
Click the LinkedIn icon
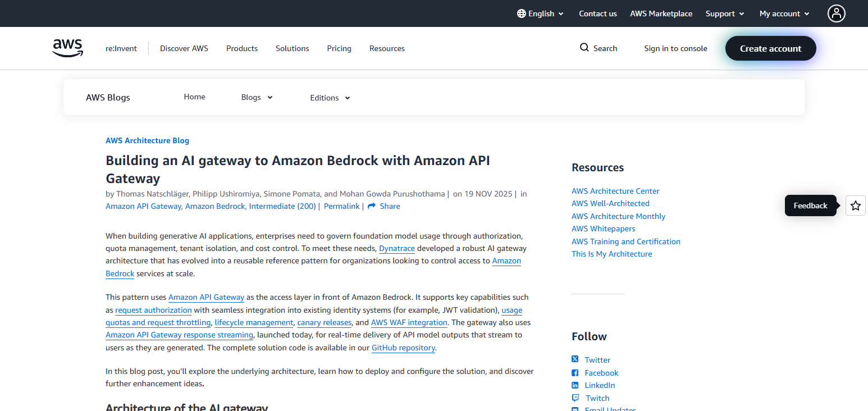click(x=575, y=385)
